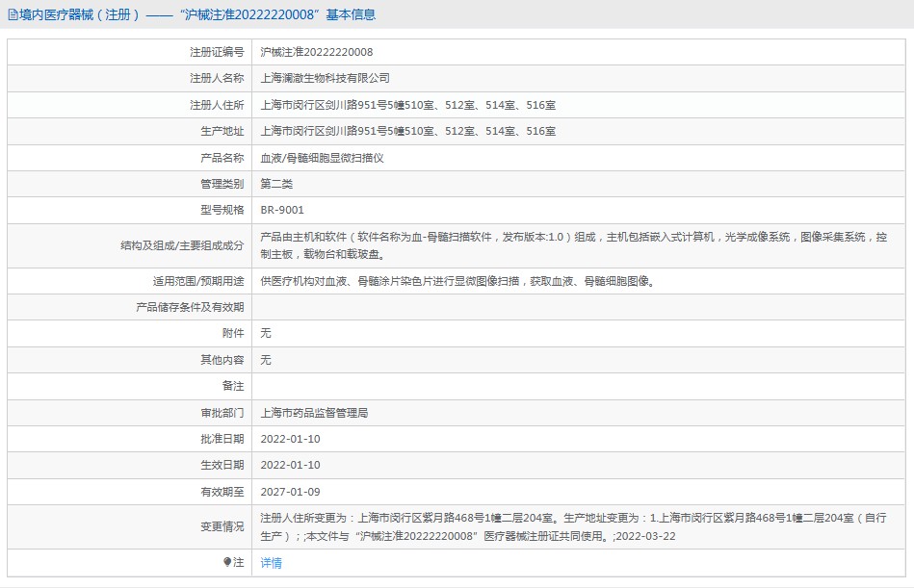This screenshot has height=588, width=914.
Task: Select product name 血液/骨髓细胞显微扫描仪
Action: 322,157
